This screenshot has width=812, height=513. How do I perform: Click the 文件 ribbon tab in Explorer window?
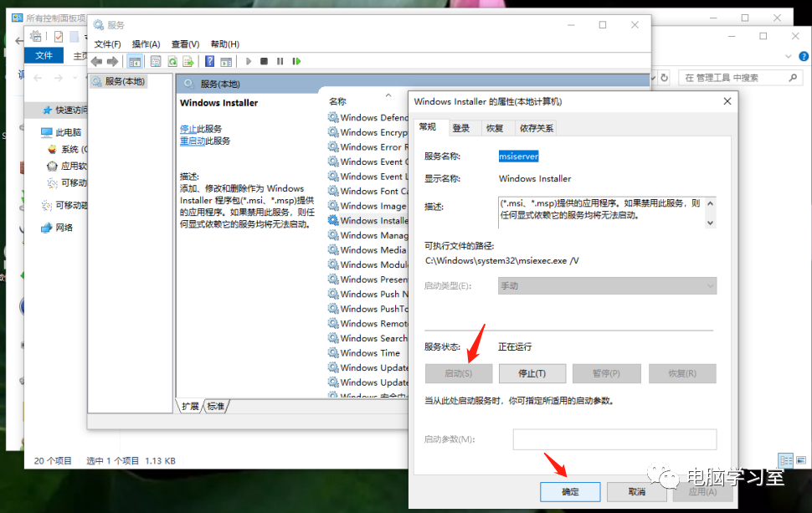point(44,55)
